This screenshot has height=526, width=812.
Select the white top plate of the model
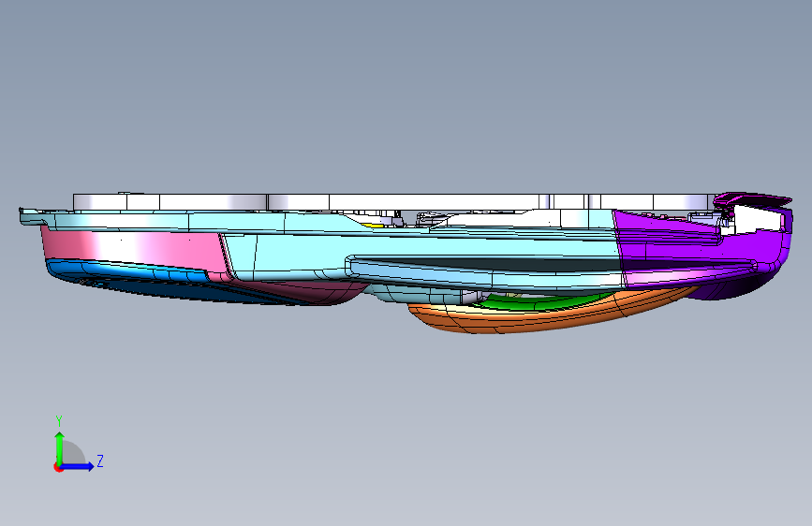point(393,201)
